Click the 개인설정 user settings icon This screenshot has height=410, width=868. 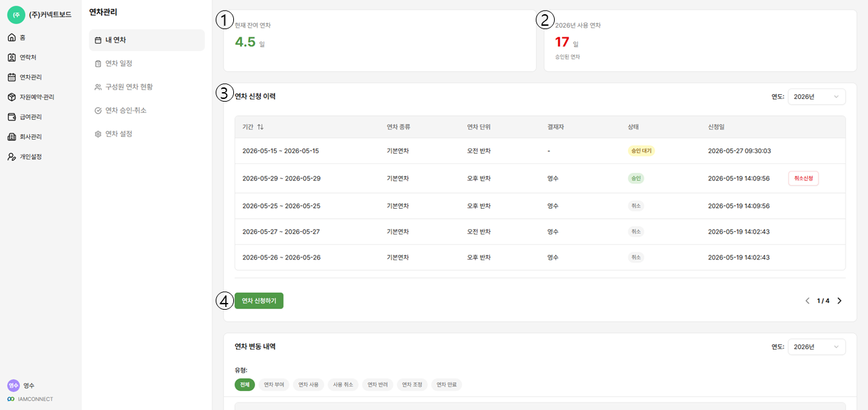[x=12, y=157]
